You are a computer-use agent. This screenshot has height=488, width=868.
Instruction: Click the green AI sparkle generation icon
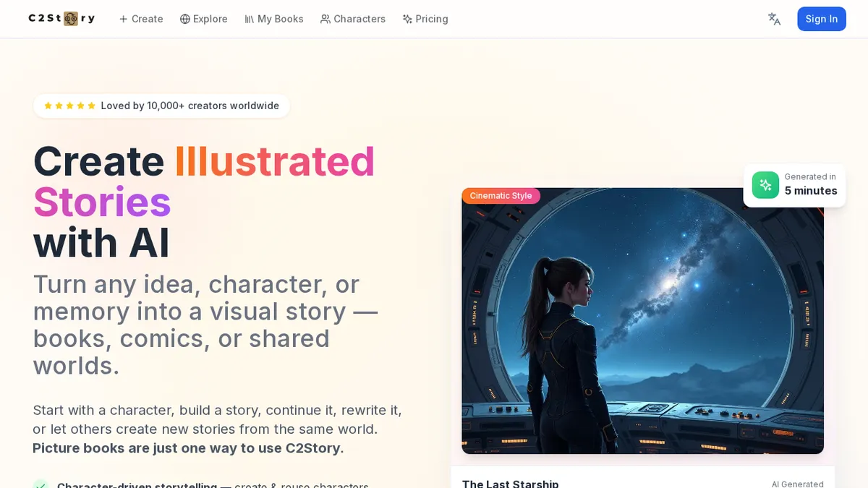[765, 185]
